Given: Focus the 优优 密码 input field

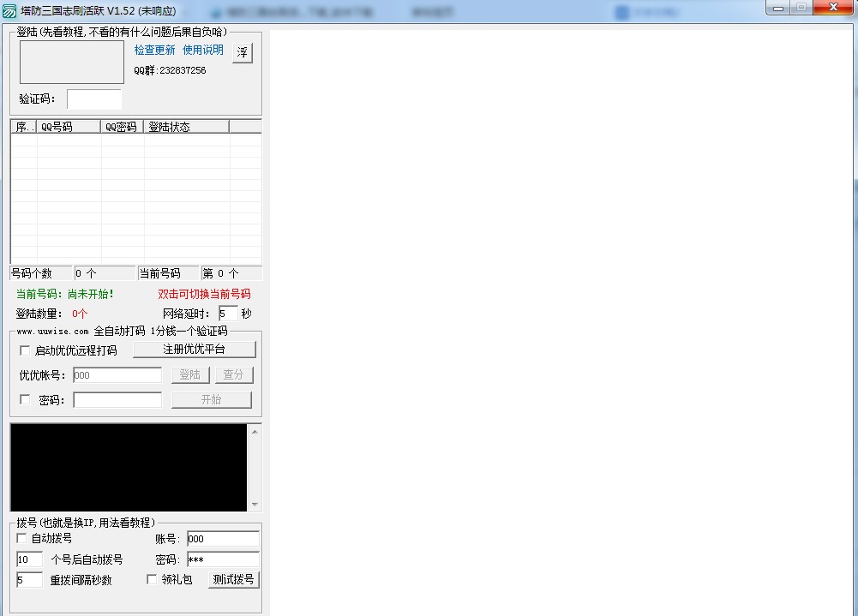Looking at the screenshot, I should [x=117, y=400].
